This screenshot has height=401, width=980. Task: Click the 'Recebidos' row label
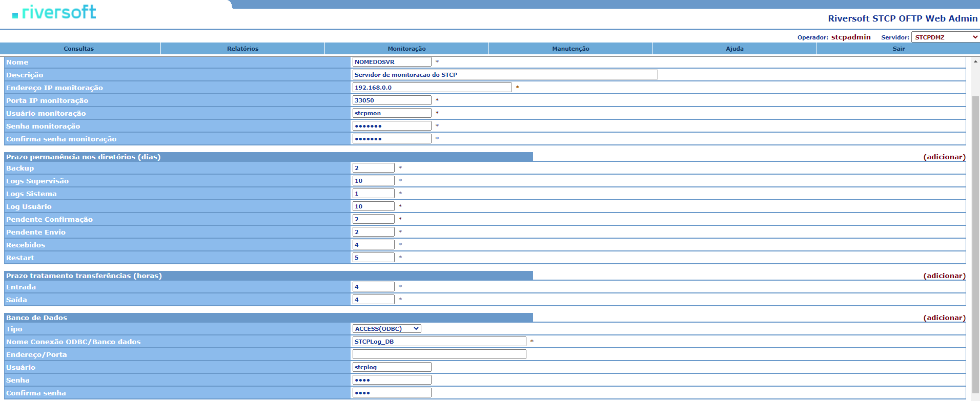point(26,245)
